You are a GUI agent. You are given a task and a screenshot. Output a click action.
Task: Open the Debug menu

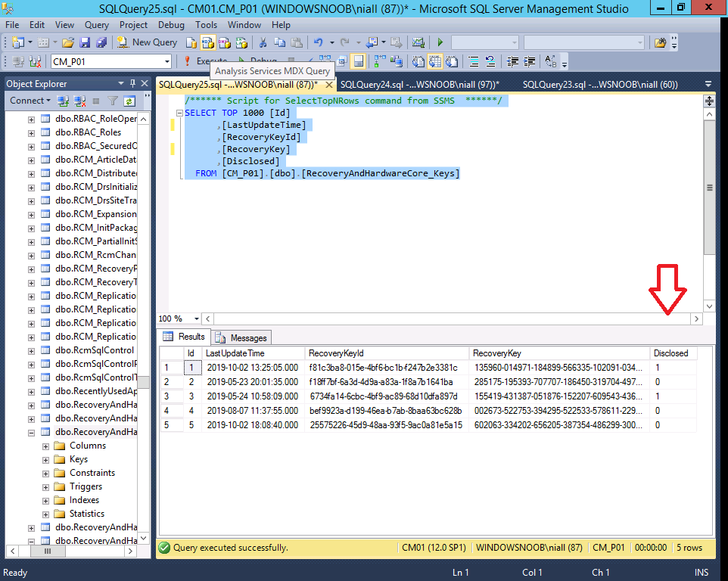click(x=171, y=25)
